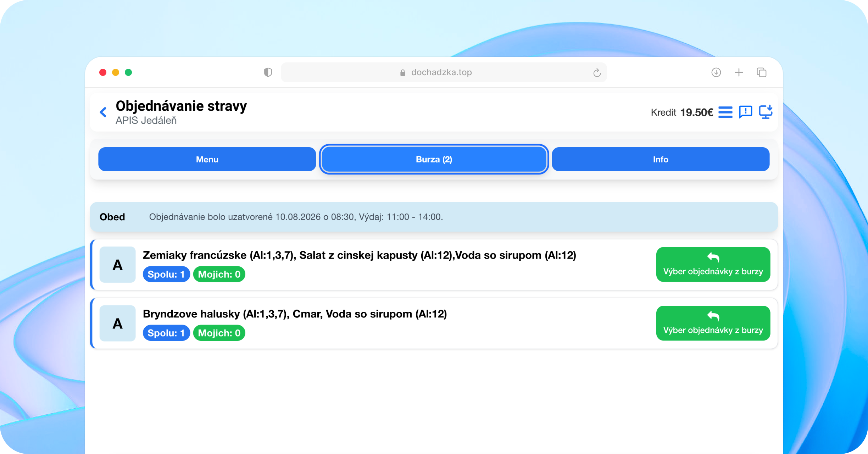Click the Zemiaky francúzske meal title

(x=360, y=255)
